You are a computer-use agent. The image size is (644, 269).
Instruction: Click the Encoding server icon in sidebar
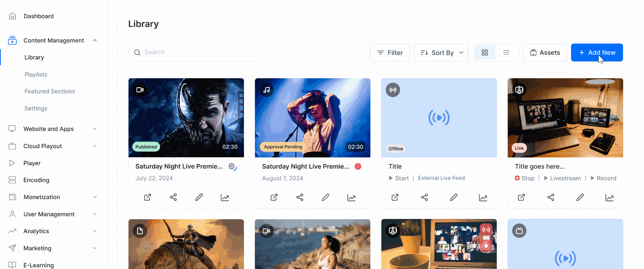click(x=12, y=180)
